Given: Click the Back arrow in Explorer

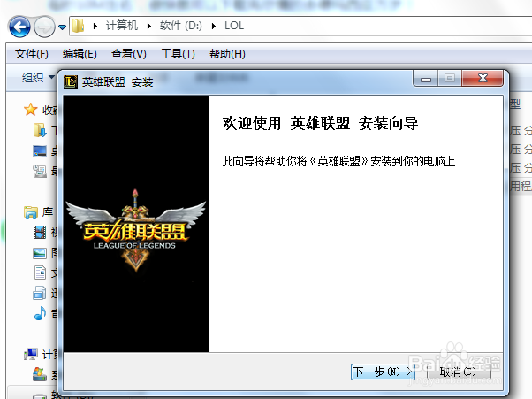Looking at the screenshot, I should coord(19,27).
